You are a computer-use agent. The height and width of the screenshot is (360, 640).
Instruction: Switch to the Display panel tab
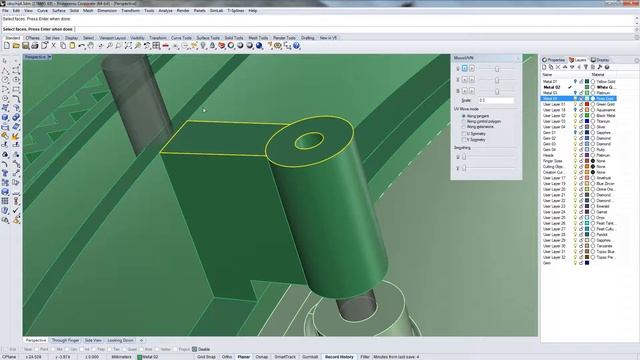[x=600, y=60]
